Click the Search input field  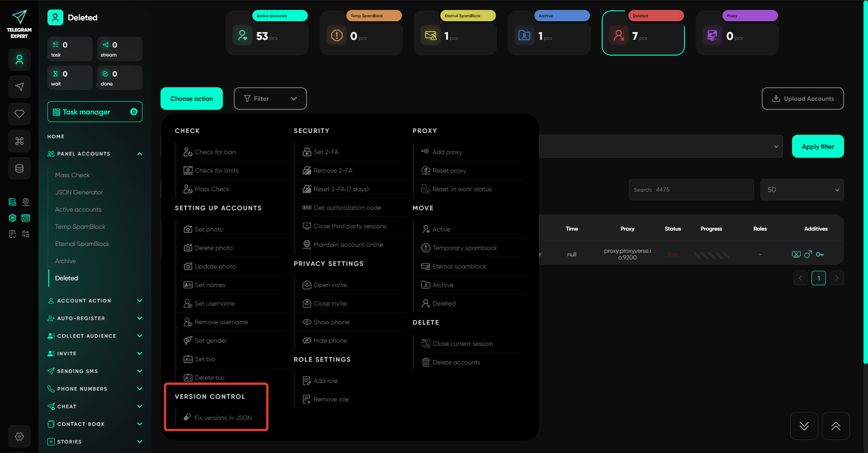click(x=701, y=190)
